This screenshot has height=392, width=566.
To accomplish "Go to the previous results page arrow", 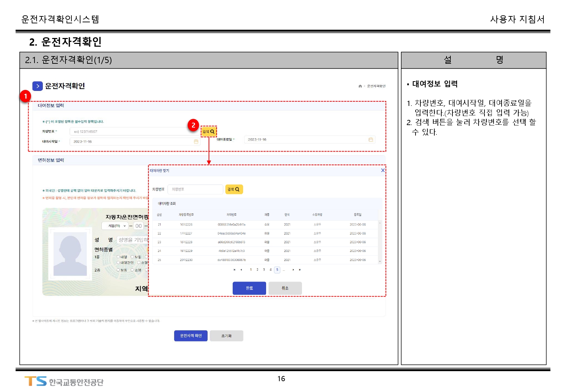I will point(241,270).
